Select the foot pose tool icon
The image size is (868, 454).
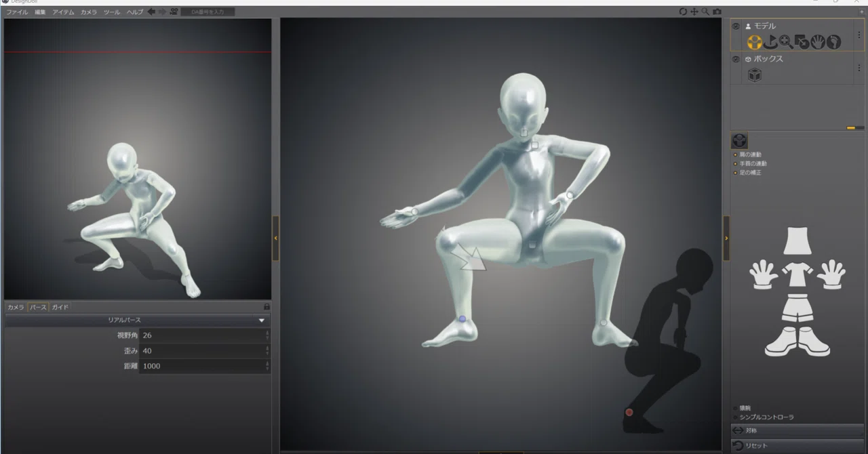tap(833, 42)
